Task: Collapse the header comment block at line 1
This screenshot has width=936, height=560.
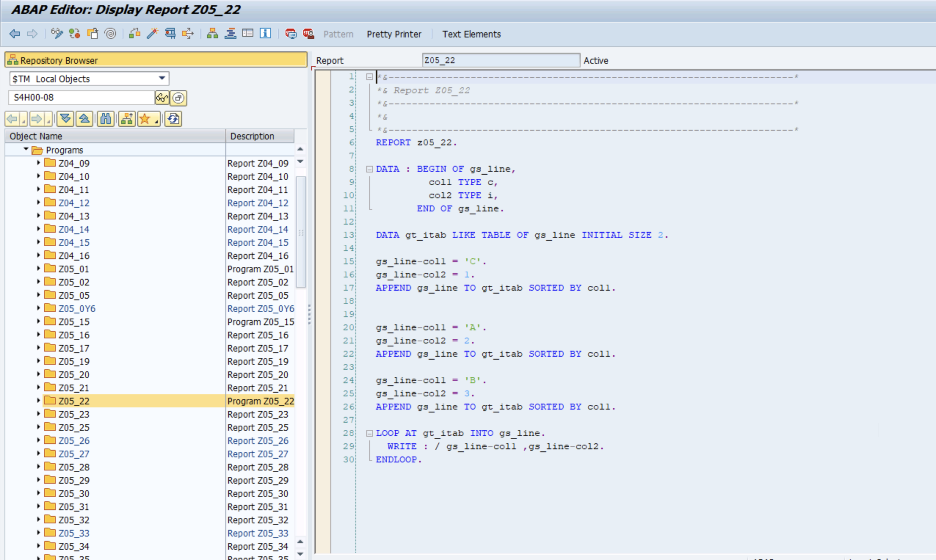Action: pyautogui.click(x=370, y=77)
